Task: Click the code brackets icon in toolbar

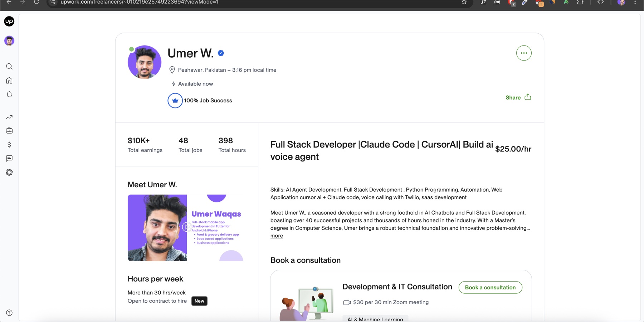Action: [600, 2]
